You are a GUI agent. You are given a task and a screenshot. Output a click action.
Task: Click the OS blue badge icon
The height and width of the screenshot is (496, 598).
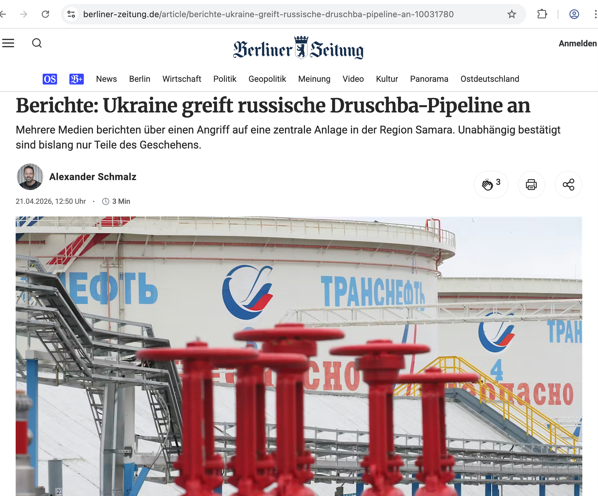50,79
